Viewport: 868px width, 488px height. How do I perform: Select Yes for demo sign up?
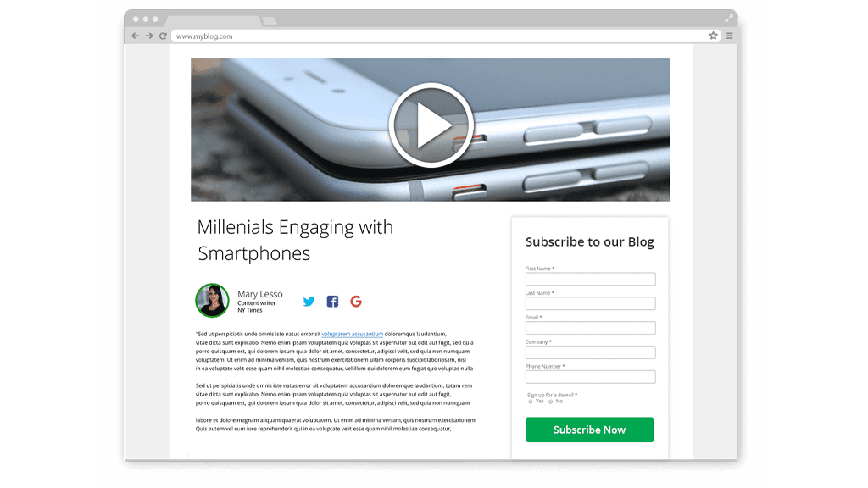pyautogui.click(x=531, y=402)
